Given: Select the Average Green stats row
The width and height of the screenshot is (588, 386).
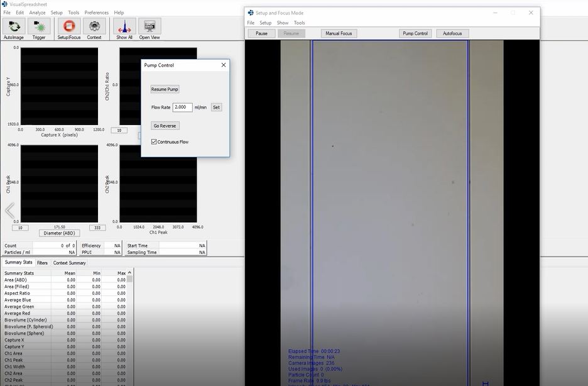Looking at the screenshot, I should tap(65, 307).
